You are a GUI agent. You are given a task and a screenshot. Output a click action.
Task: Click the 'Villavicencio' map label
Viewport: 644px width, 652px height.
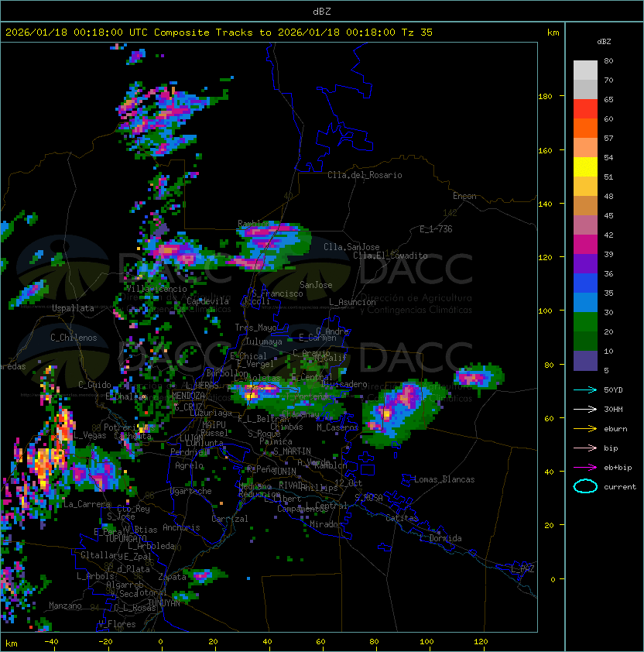tap(156, 289)
